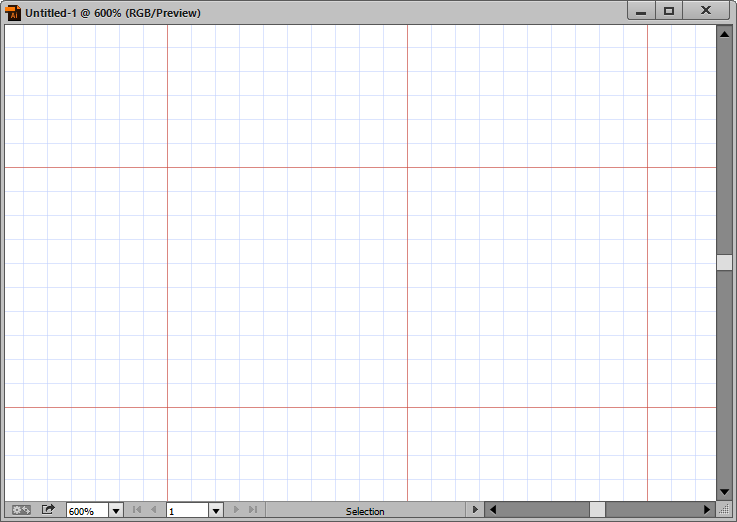This screenshot has height=522, width=737.
Task: Click the Untitled-1 @ 600% title text
Action: [x=113, y=13]
